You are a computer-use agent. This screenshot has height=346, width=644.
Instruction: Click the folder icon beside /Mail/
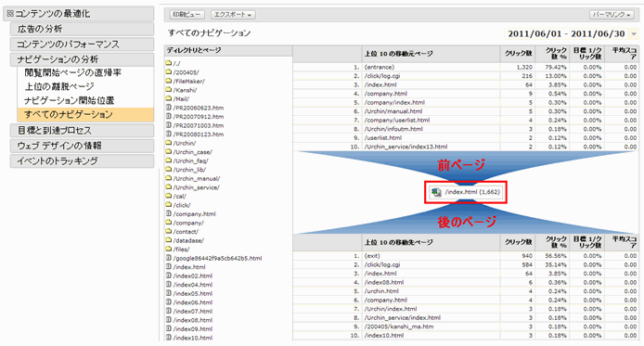pos(168,98)
